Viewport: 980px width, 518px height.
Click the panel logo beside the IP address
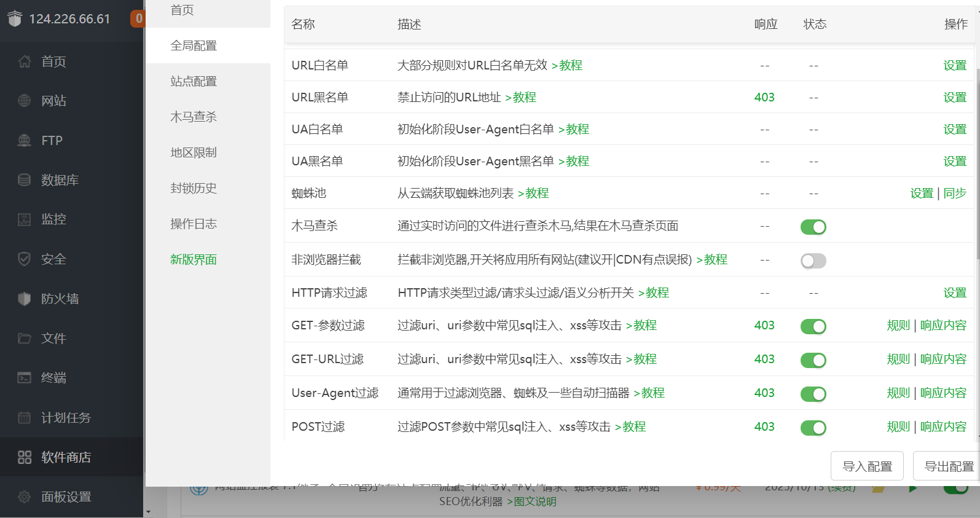click(x=15, y=18)
